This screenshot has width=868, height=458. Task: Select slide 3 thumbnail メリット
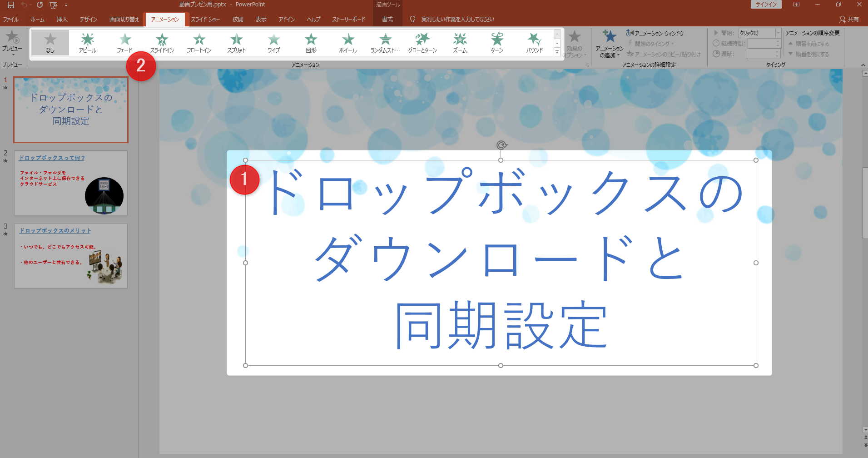tap(71, 256)
